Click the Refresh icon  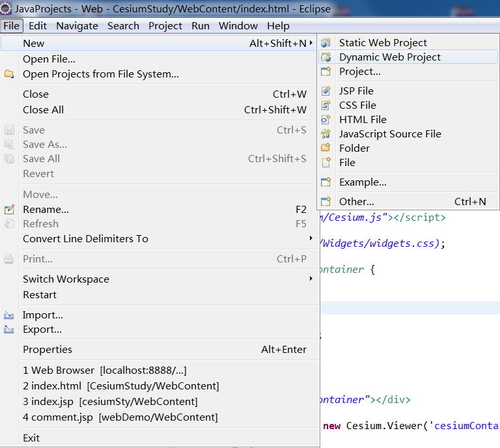(x=9, y=224)
